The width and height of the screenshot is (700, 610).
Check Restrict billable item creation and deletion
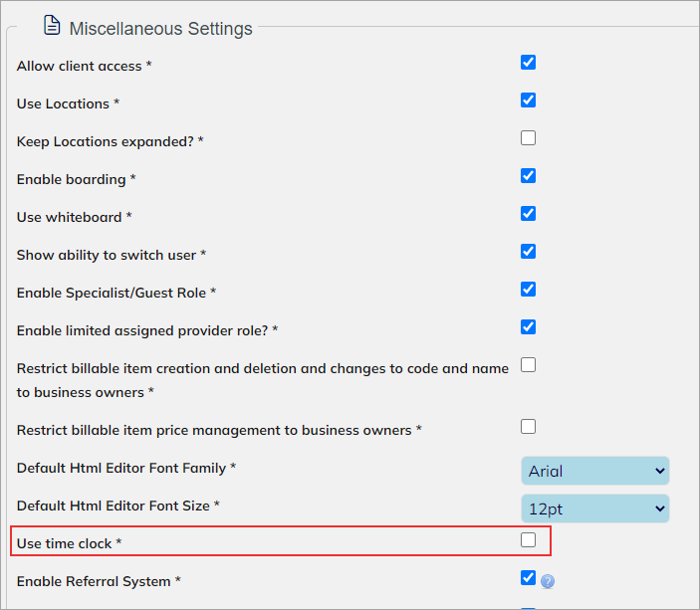click(x=528, y=365)
